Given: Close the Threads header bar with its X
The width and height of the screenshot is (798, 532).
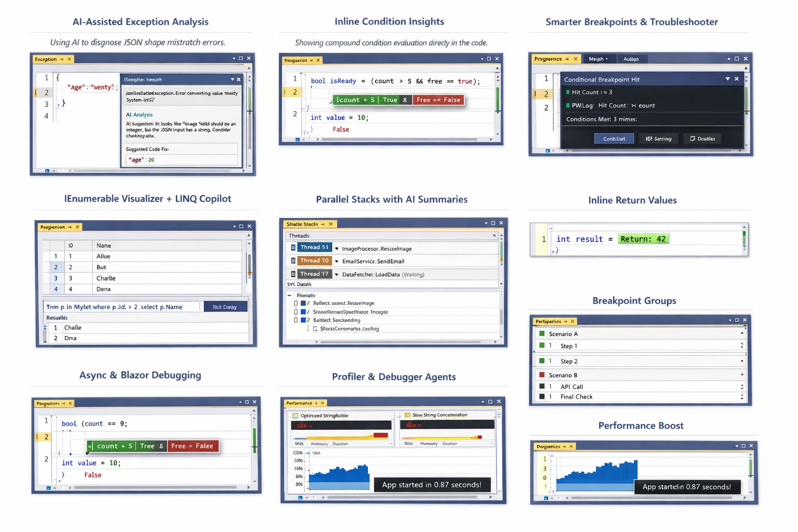Looking at the screenshot, I should (x=494, y=236).
